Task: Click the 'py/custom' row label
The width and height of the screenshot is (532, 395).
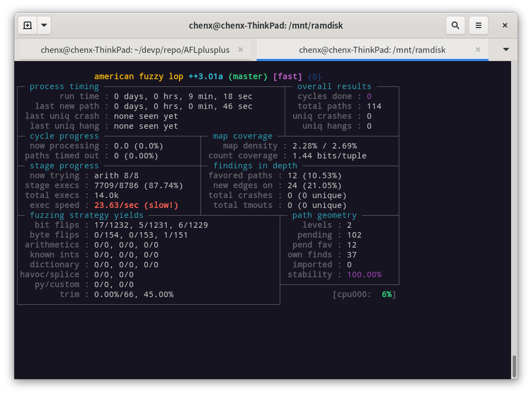Action: click(x=57, y=284)
